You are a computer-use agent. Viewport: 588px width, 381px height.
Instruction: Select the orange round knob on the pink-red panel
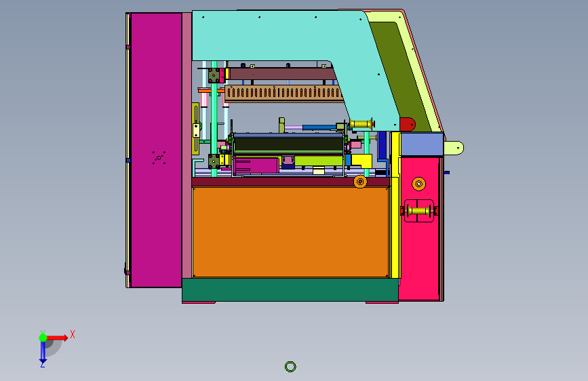(x=419, y=184)
